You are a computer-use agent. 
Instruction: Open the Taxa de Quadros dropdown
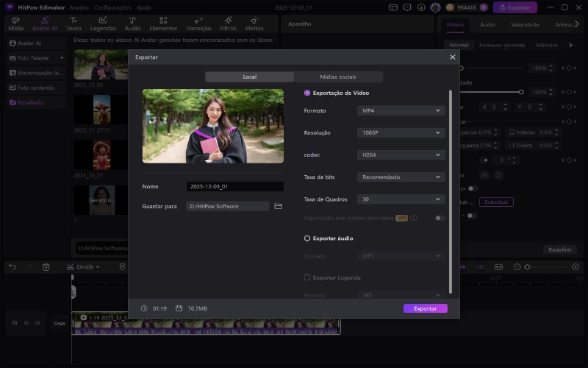[401, 199]
